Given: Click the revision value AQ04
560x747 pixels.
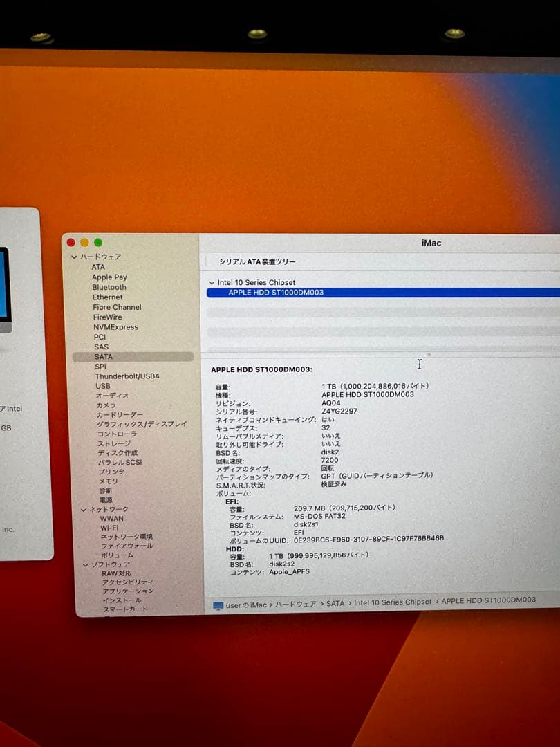Looking at the screenshot, I should (331, 403).
